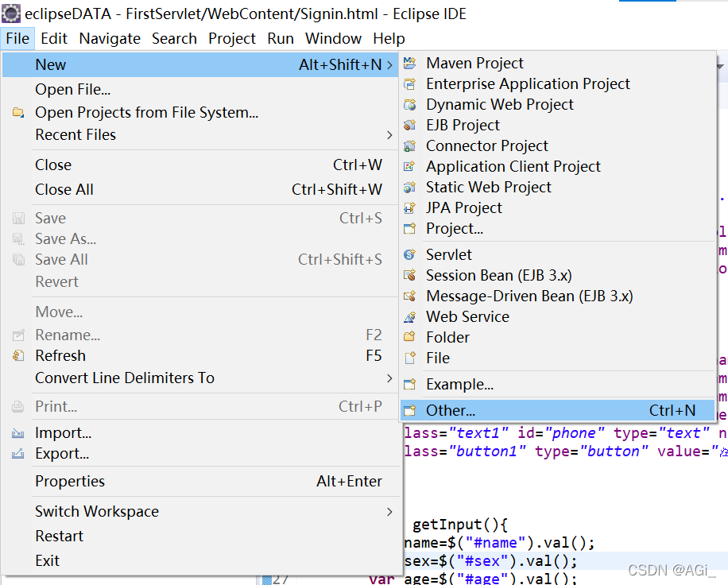Choose Open File... from File menu
This screenshot has width=728, height=585.
click(x=200, y=89)
